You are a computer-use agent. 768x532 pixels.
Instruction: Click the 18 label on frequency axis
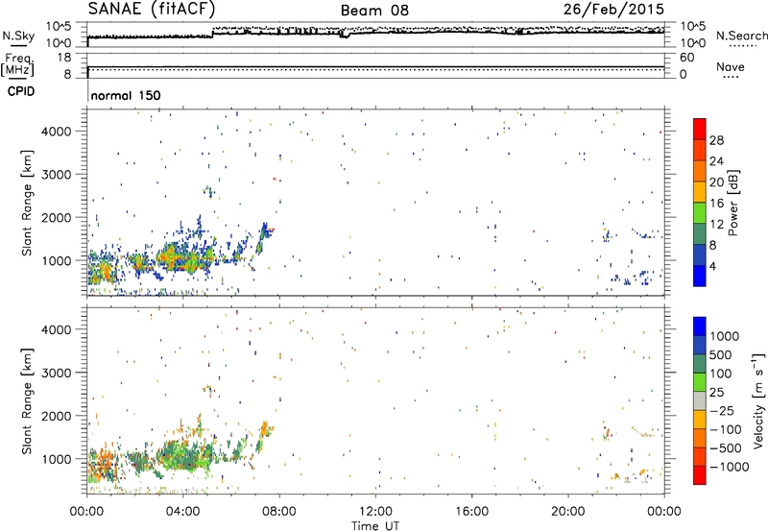tap(64, 58)
